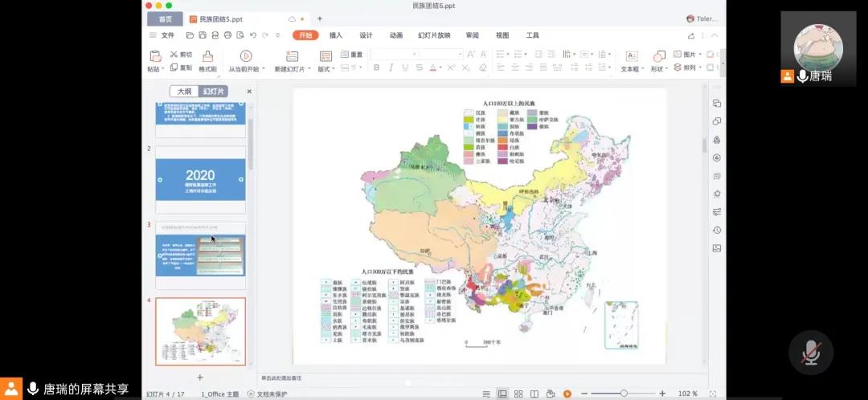Toggle italic formatting button
This screenshot has width=868, height=400.
(391, 68)
